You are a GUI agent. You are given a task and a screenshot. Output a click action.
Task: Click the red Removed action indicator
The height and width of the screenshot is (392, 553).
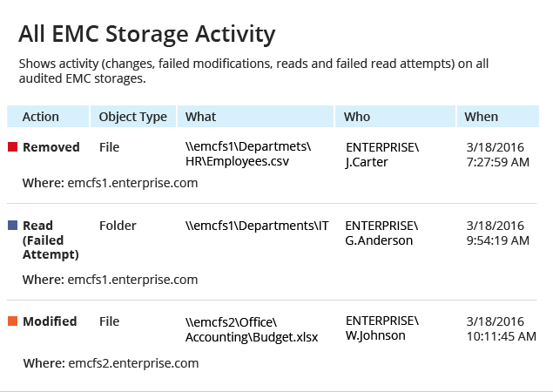coord(13,146)
